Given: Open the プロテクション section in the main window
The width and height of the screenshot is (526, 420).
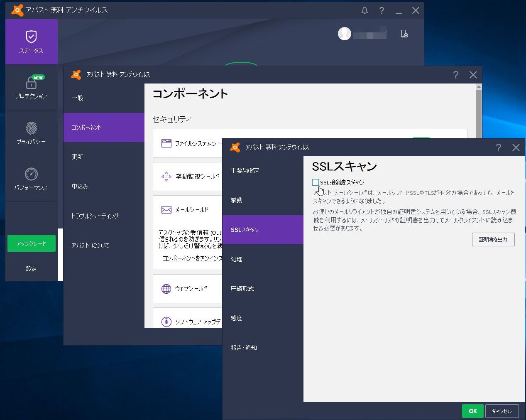Looking at the screenshot, I should (x=31, y=88).
